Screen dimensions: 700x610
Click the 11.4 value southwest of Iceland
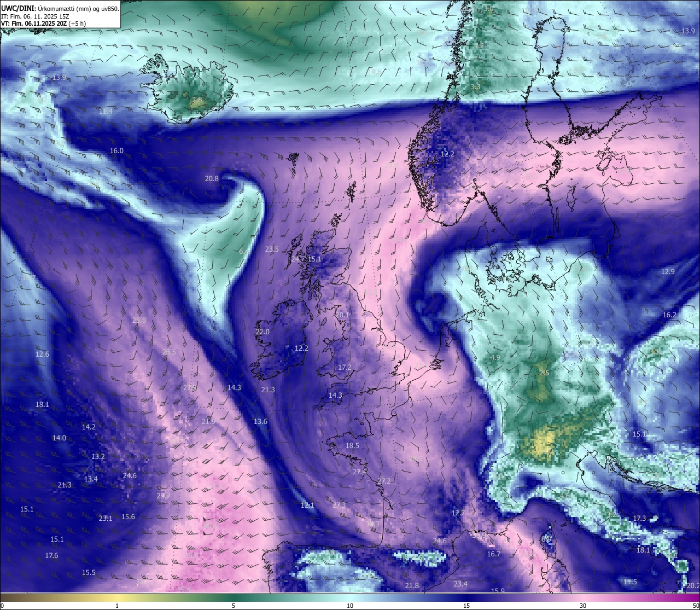click(106, 112)
